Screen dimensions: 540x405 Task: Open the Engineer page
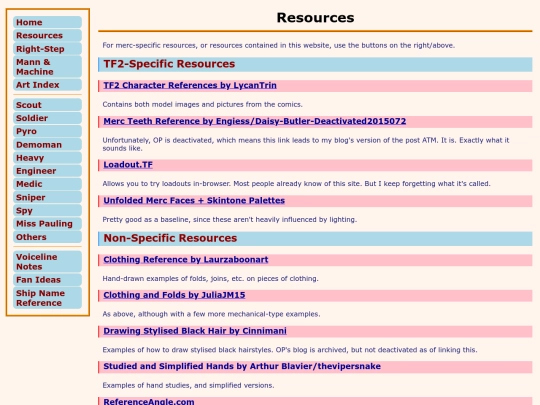[48, 171]
